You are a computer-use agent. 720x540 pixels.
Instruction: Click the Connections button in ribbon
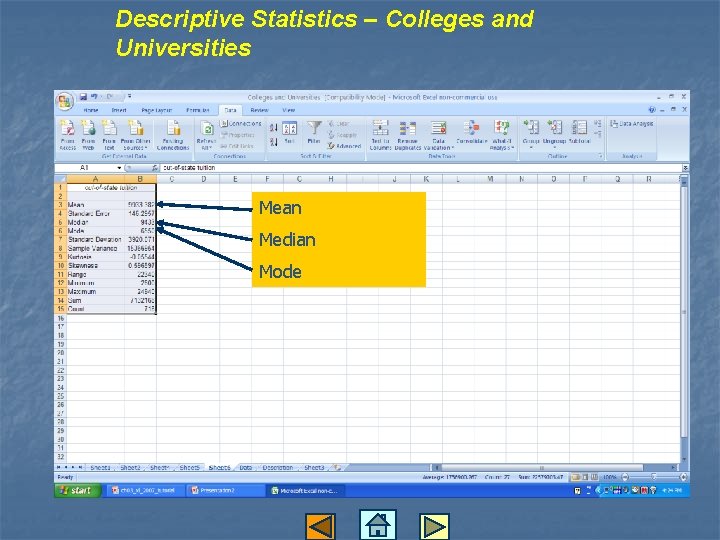241,124
